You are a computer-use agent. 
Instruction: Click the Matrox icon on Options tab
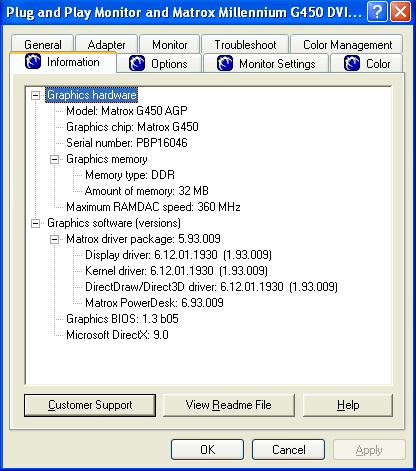(137, 63)
